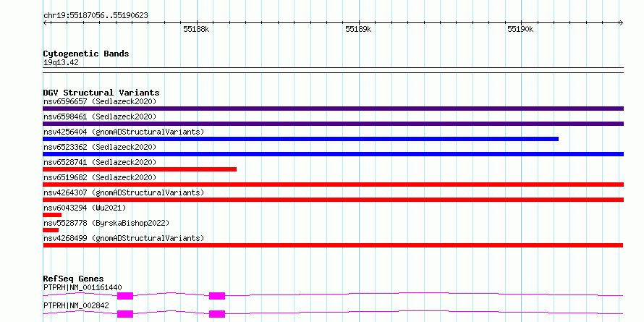Image resolution: width=644 pixels, height=322 pixels.
Task: Click the DGV Structural Variants track title
Action: pos(101,93)
